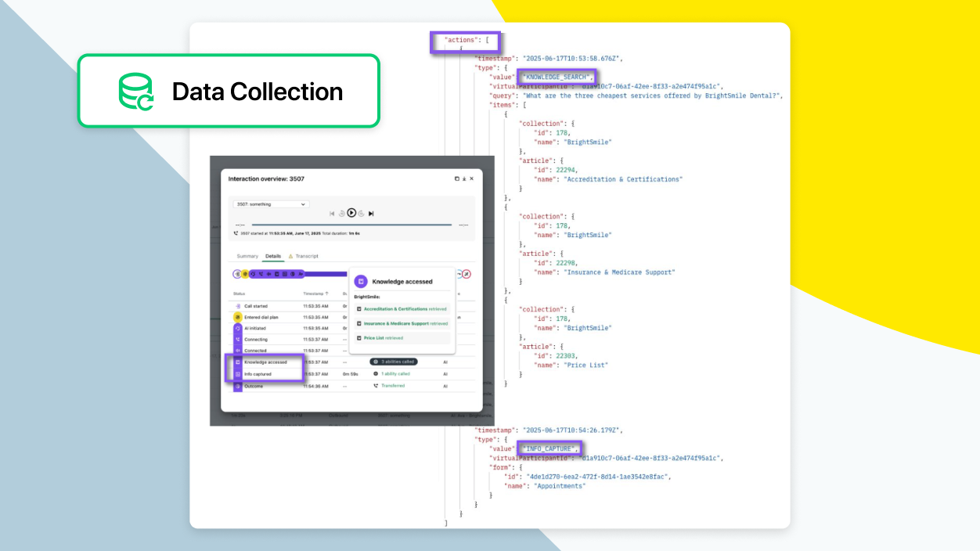Click the "3 abilities called" chip
980x551 pixels.
click(x=394, y=362)
